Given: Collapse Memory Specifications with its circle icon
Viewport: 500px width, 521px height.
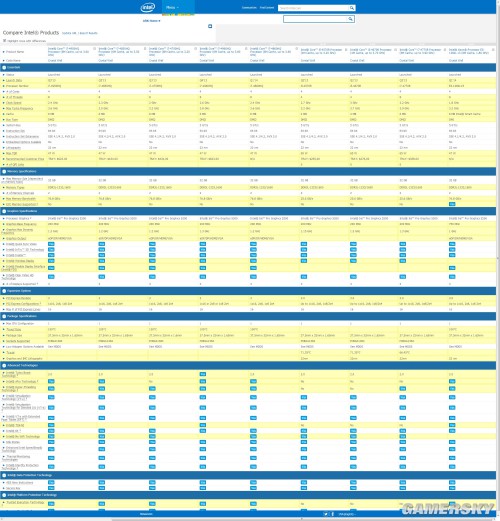Looking at the screenshot, I should click(4, 171).
